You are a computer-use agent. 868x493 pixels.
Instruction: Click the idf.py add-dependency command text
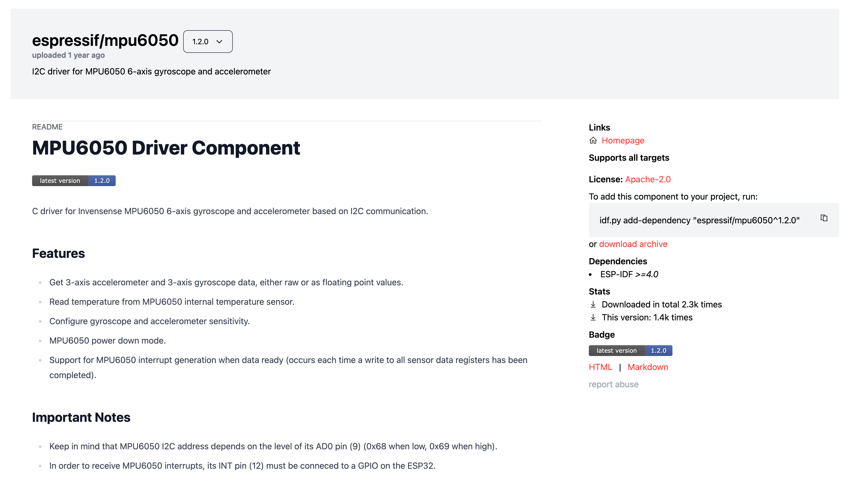(699, 220)
